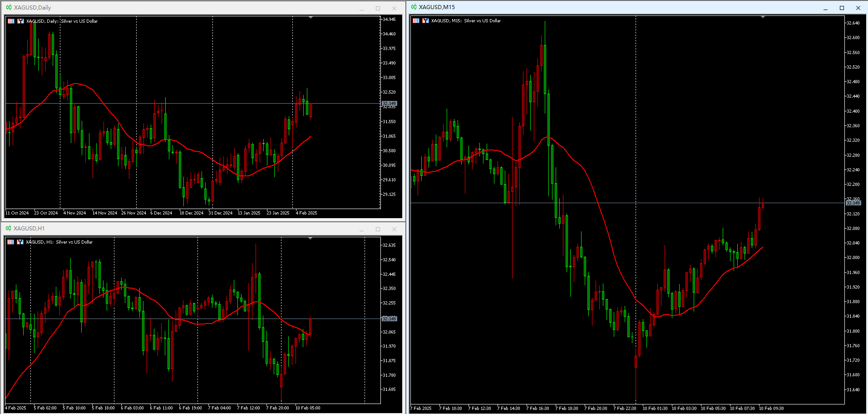Screen dimensions: 868x414
Task: Close the XAGUSD,H1 window
Action: click(394, 229)
